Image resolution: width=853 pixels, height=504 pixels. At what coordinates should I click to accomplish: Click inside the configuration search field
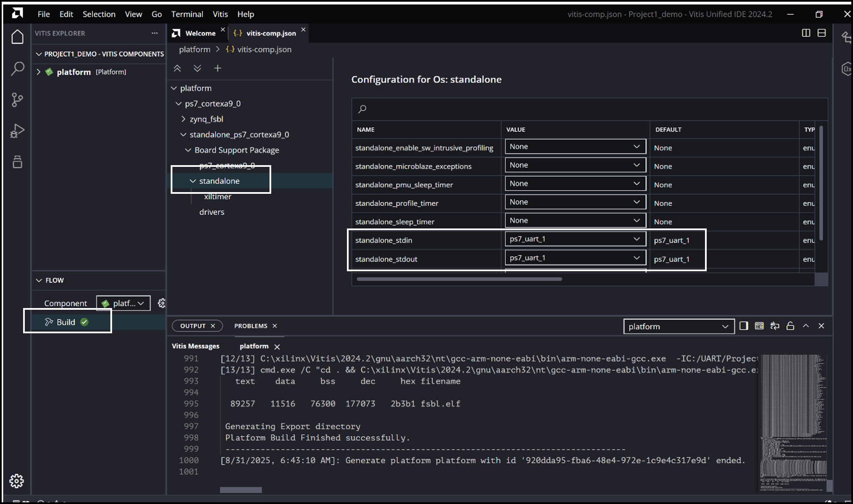(x=471, y=109)
